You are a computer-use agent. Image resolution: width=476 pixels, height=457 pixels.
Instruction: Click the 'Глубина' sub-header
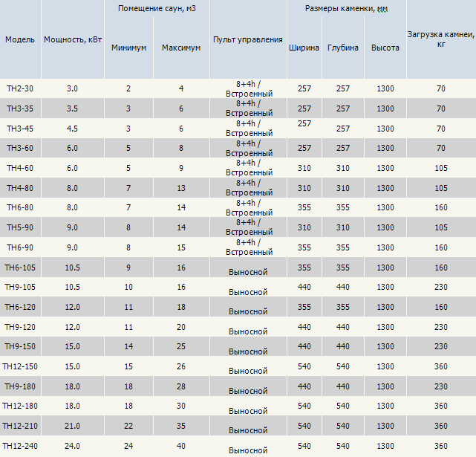pyautogui.click(x=343, y=48)
